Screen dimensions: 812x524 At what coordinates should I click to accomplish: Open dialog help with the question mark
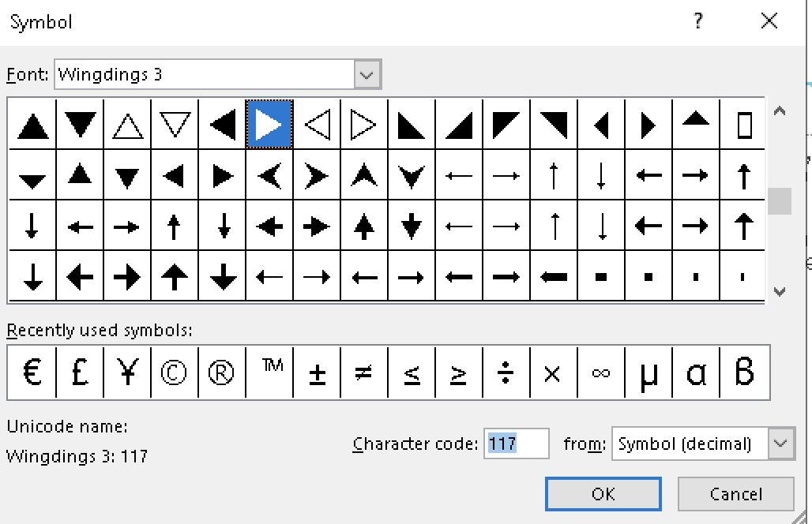698,21
